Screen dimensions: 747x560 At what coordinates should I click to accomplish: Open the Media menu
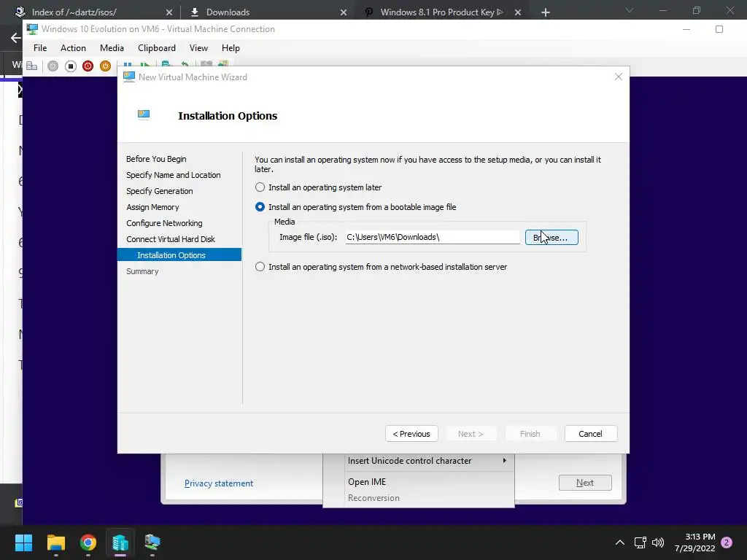point(112,48)
